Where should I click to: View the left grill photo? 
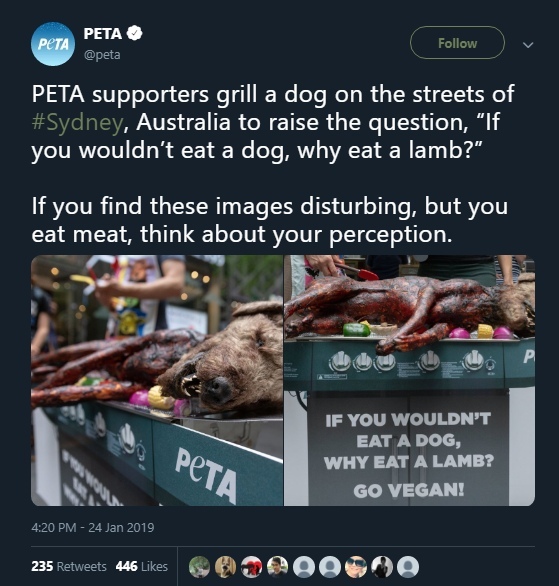(x=157, y=380)
